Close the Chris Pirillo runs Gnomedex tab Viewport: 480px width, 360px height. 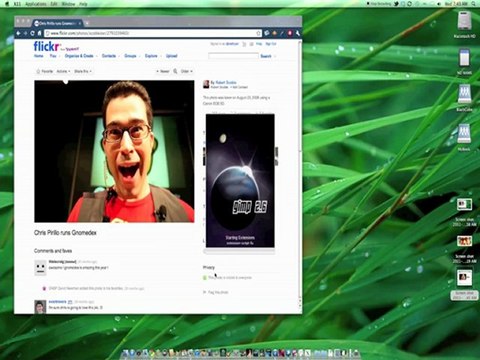pos(80,23)
